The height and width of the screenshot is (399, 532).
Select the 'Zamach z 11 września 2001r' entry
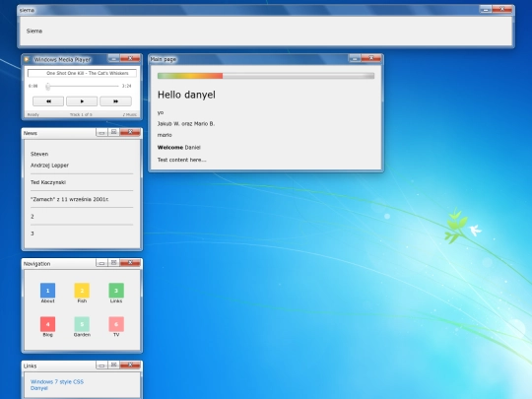[x=70, y=199]
